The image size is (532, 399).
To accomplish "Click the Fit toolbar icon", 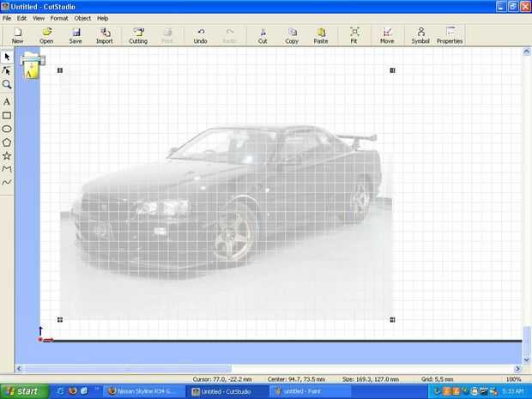I will (x=354, y=35).
